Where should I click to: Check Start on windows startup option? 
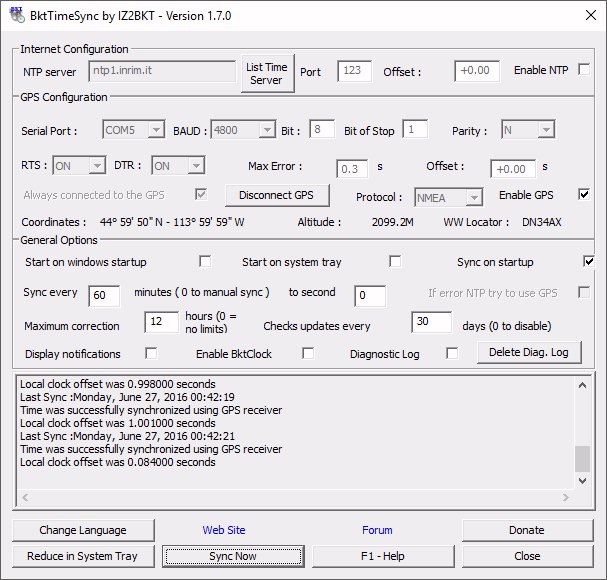click(x=205, y=262)
